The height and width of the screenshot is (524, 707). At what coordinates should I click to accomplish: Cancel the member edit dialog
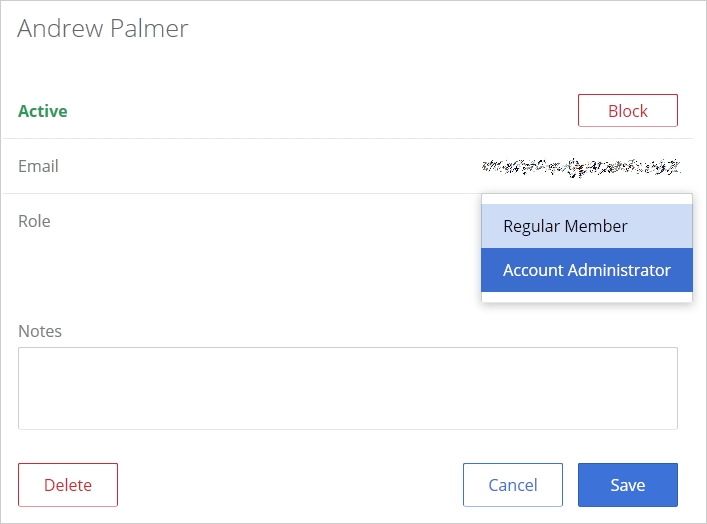click(x=512, y=485)
